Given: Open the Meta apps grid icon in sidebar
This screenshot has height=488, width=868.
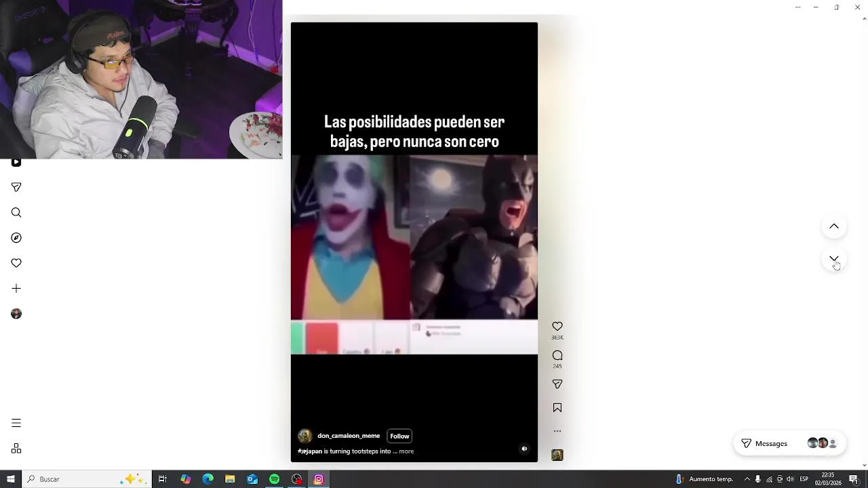Looking at the screenshot, I should click(x=16, y=449).
